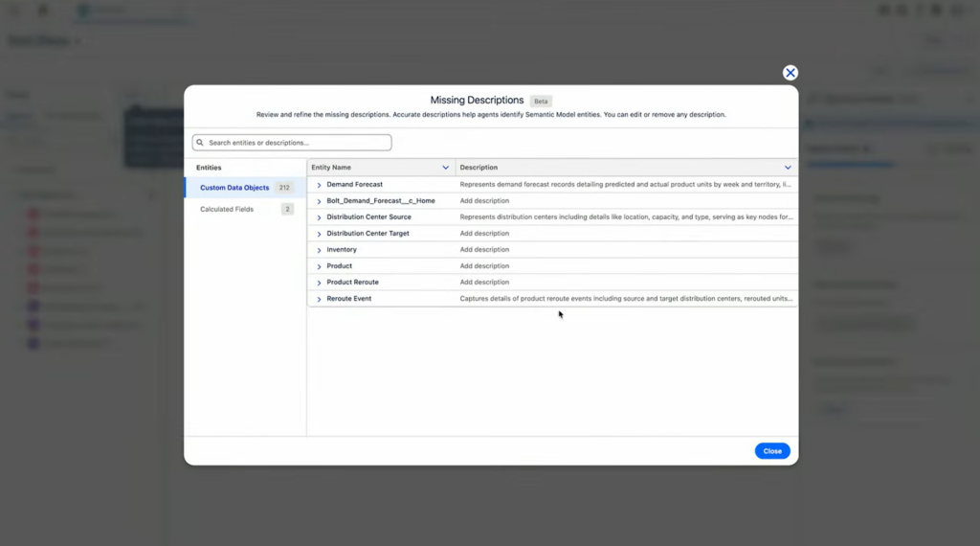Click the Entity Name column header
The width and height of the screenshot is (980, 546).
[381, 168]
